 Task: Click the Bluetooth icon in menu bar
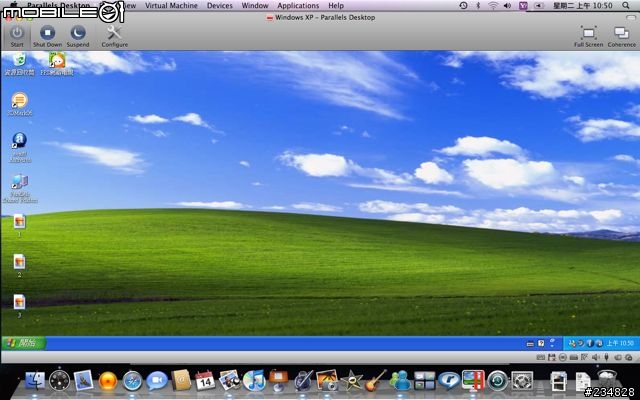click(478, 6)
